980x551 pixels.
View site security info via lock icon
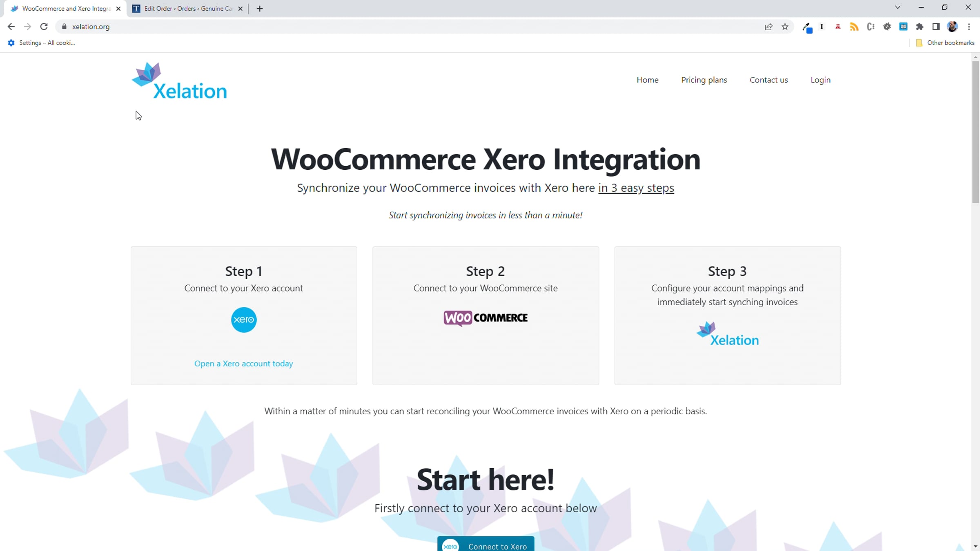pos(64,27)
